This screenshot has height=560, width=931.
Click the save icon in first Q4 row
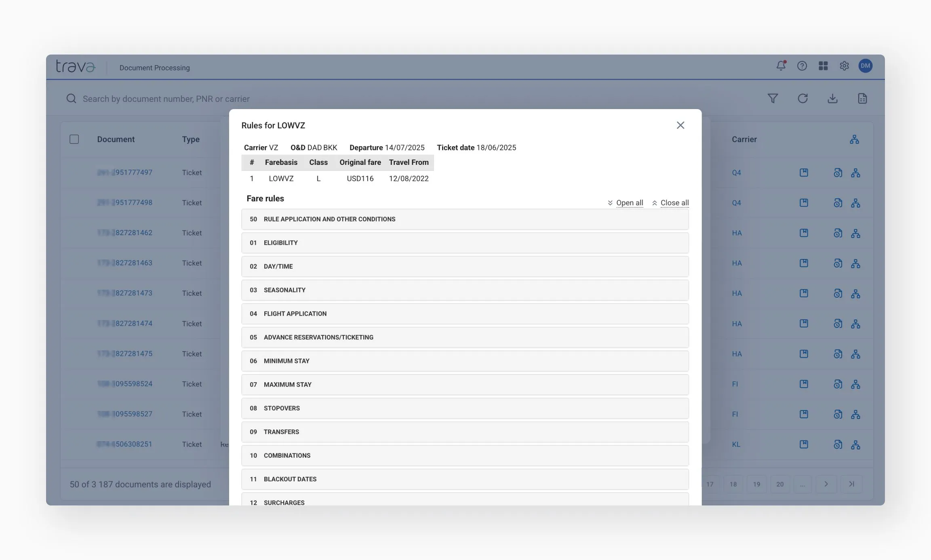point(804,173)
